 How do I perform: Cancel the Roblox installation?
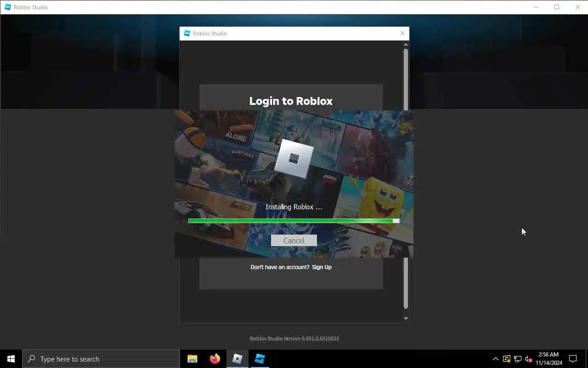pyautogui.click(x=294, y=241)
